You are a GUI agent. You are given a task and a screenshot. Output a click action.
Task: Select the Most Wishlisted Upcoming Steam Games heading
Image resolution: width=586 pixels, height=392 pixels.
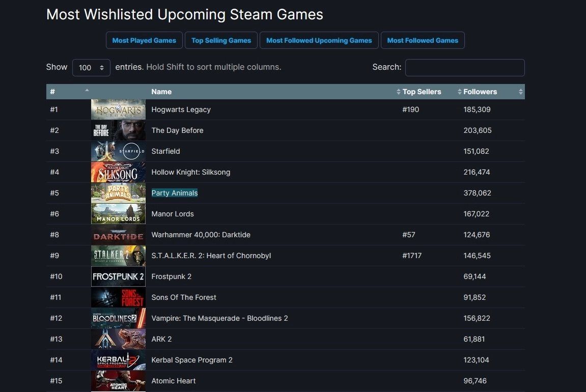pos(185,15)
